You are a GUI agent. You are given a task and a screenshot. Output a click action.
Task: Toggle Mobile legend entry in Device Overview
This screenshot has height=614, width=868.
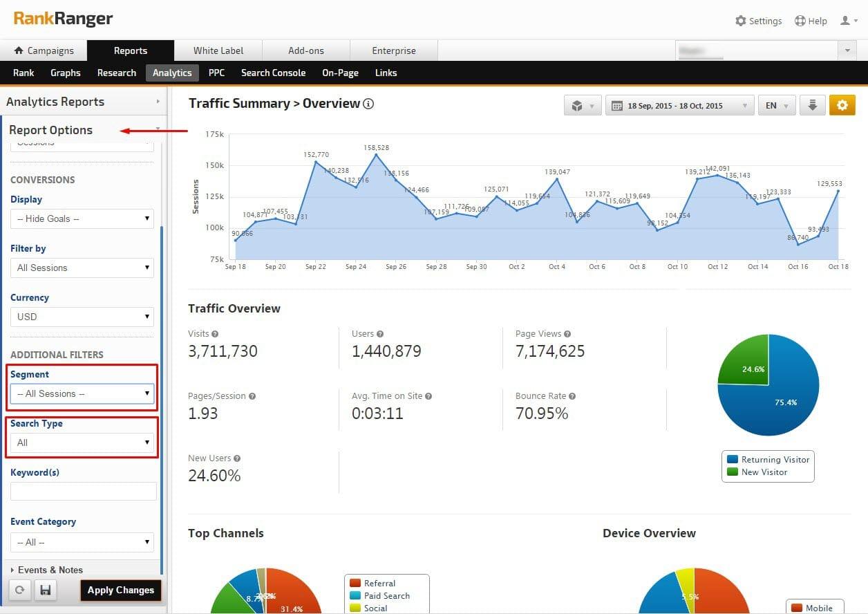pyautogui.click(x=811, y=608)
